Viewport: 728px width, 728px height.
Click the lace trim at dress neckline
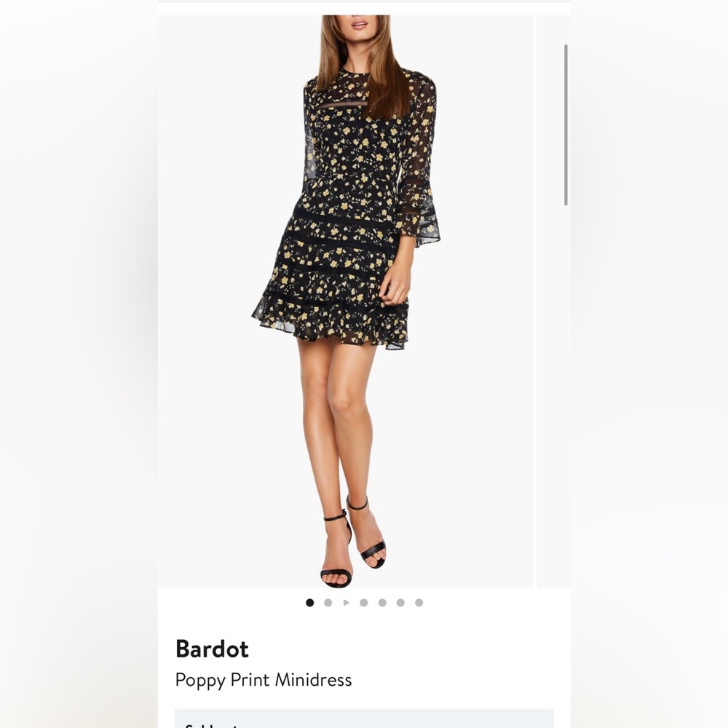point(343,105)
